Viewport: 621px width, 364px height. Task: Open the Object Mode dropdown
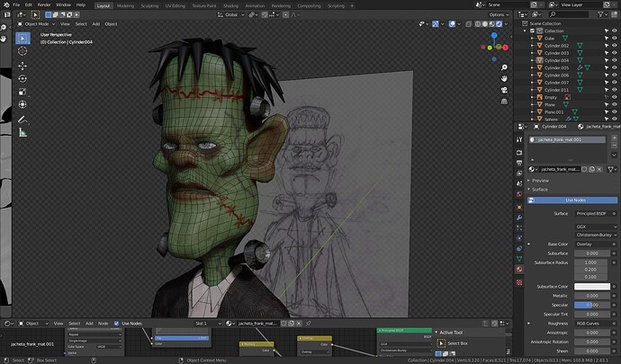coord(36,24)
